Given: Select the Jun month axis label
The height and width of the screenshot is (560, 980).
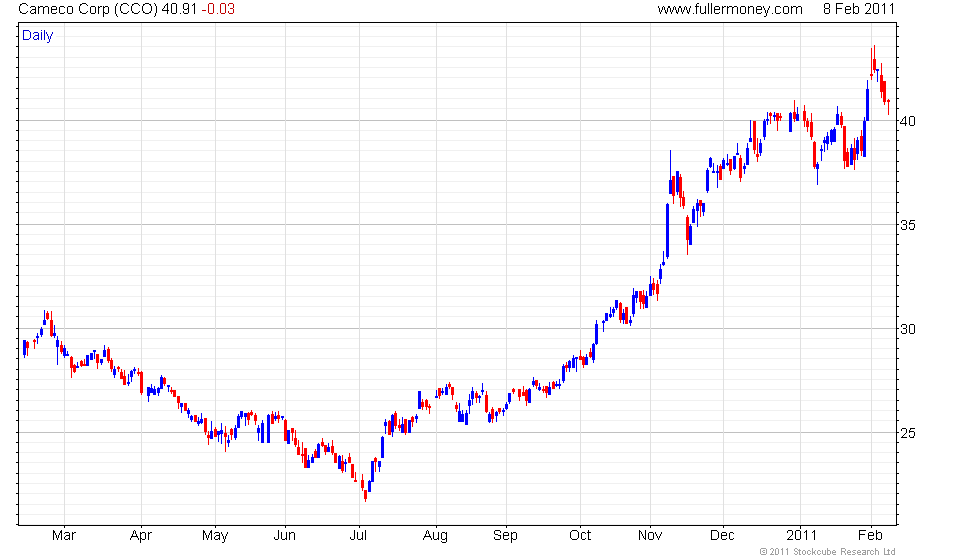Looking at the screenshot, I should (284, 535).
